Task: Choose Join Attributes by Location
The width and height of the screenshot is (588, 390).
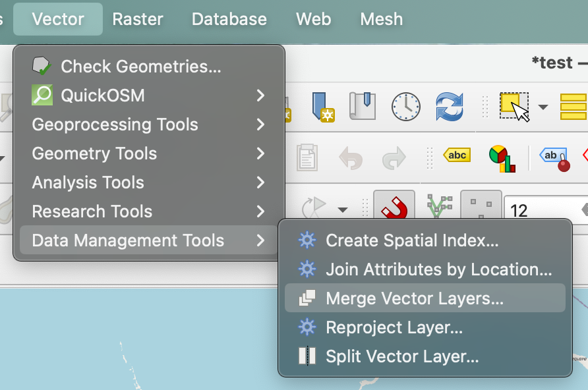Action: [425, 269]
